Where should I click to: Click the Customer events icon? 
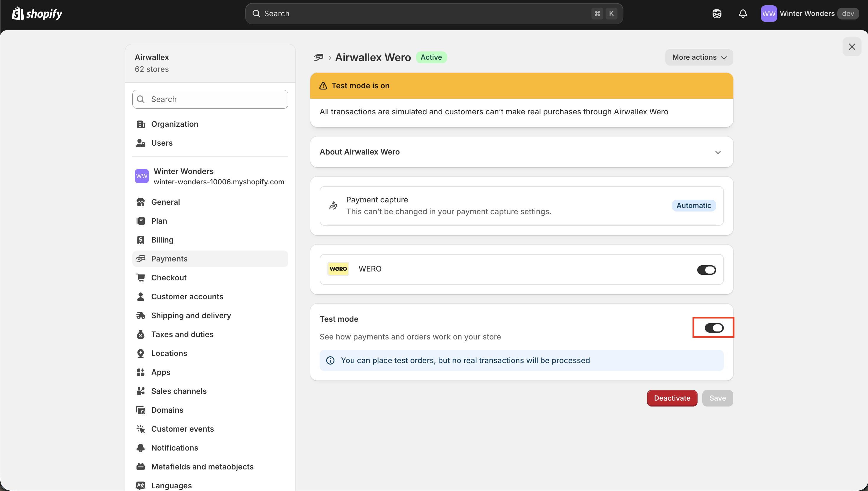pos(141,429)
